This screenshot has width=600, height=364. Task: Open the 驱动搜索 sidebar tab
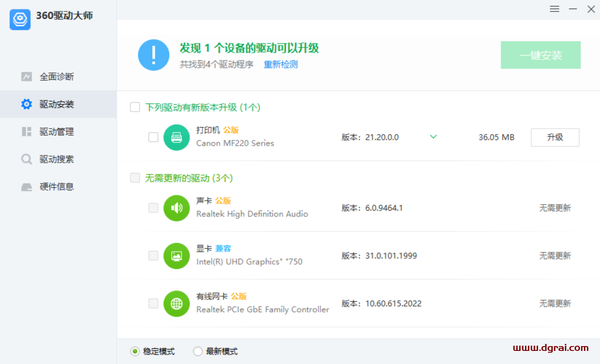tap(58, 159)
